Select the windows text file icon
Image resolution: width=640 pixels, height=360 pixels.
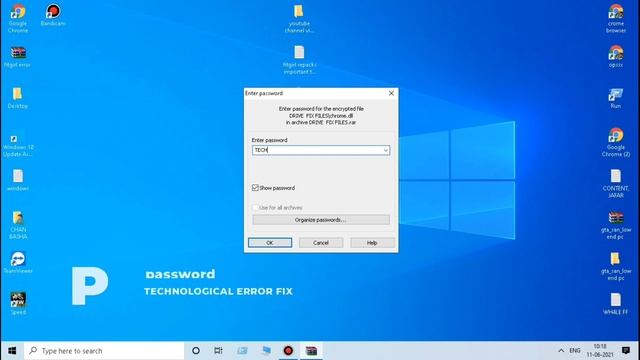point(18,180)
